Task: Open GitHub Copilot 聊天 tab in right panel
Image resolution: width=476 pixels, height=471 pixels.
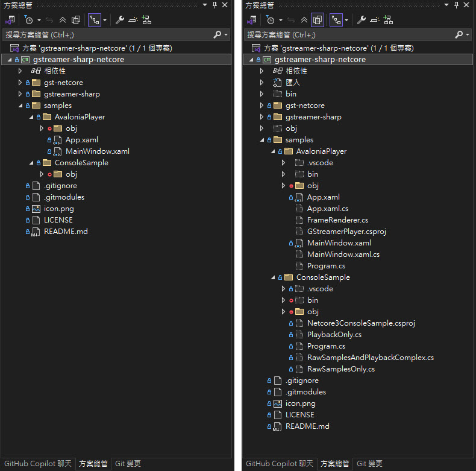Action: coord(278,464)
